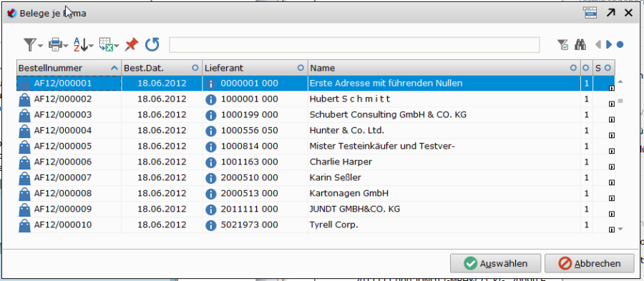Click bag icon of order AF12/000006

point(24,162)
